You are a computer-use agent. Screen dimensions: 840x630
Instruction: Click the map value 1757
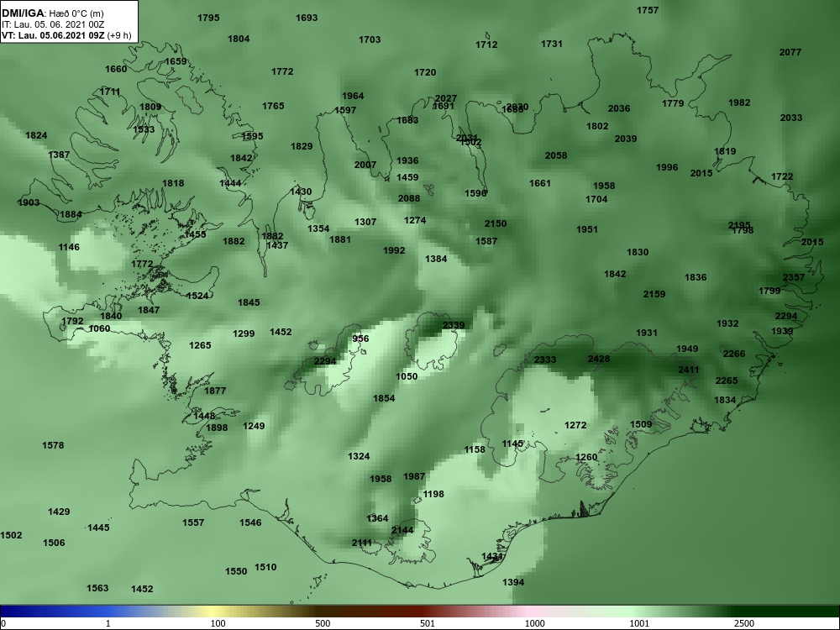(x=647, y=10)
